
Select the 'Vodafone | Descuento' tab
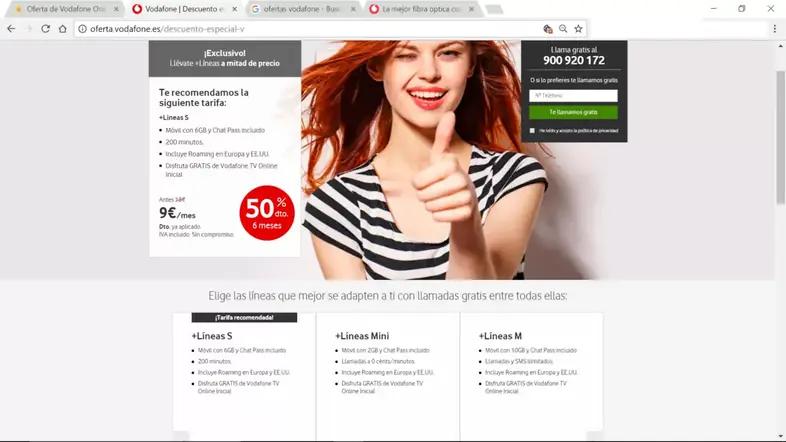[183, 9]
